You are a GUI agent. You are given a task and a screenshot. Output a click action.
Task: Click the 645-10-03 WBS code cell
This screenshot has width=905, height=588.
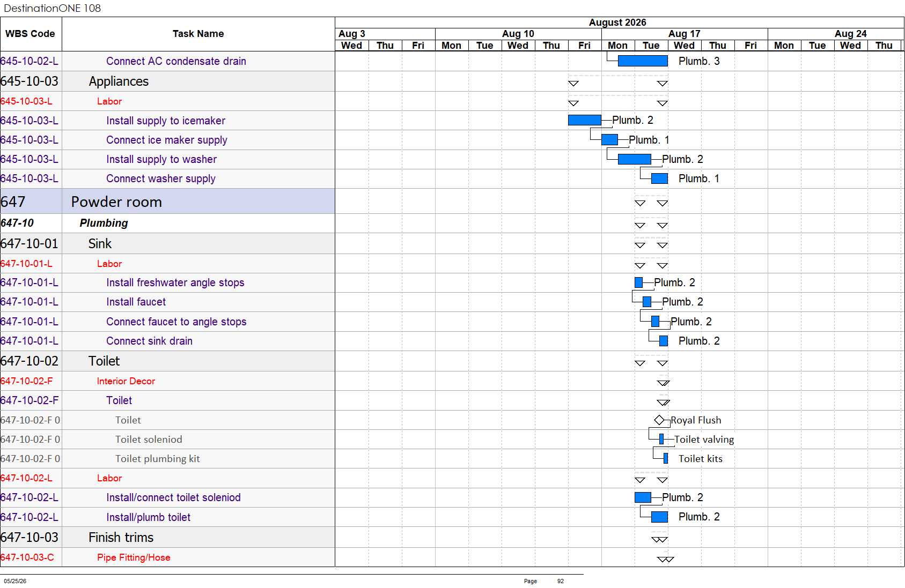(31, 81)
